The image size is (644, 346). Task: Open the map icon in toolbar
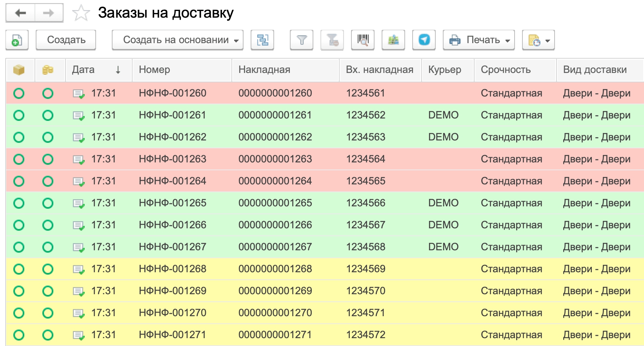(393, 40)
